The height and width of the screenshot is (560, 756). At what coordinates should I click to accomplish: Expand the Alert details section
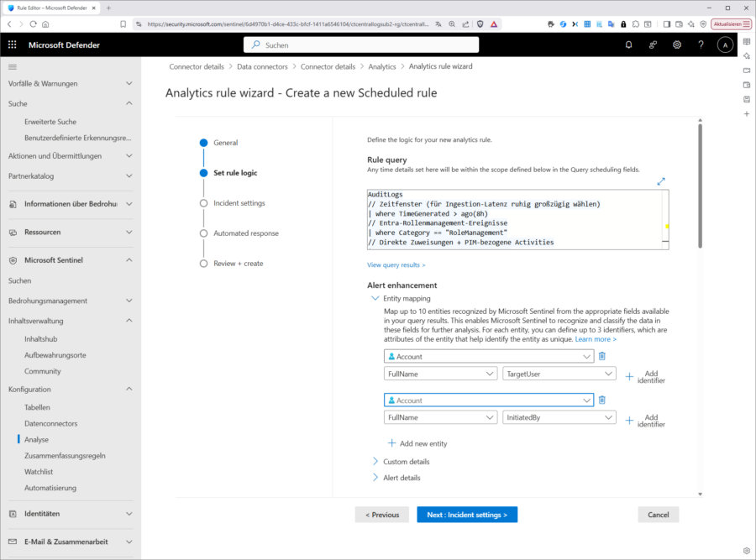(402, 478)
